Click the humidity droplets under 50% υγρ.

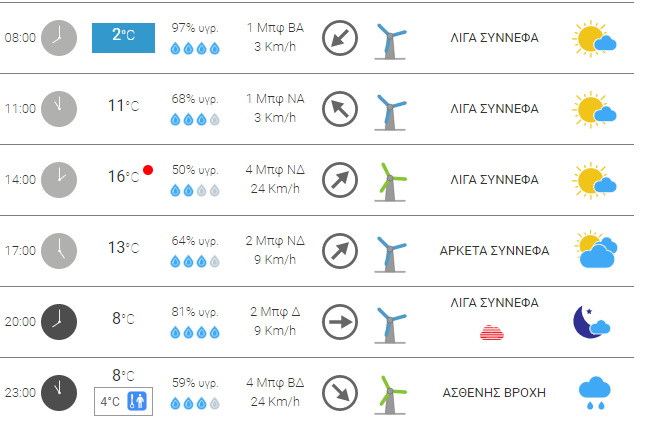click(195, 190)
